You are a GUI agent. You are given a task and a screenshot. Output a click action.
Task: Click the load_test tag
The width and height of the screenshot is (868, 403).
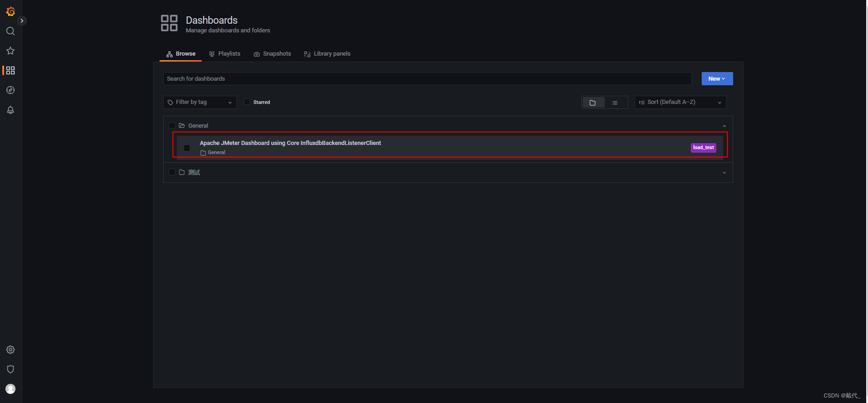pyautogui.click(x=704, y=148)
